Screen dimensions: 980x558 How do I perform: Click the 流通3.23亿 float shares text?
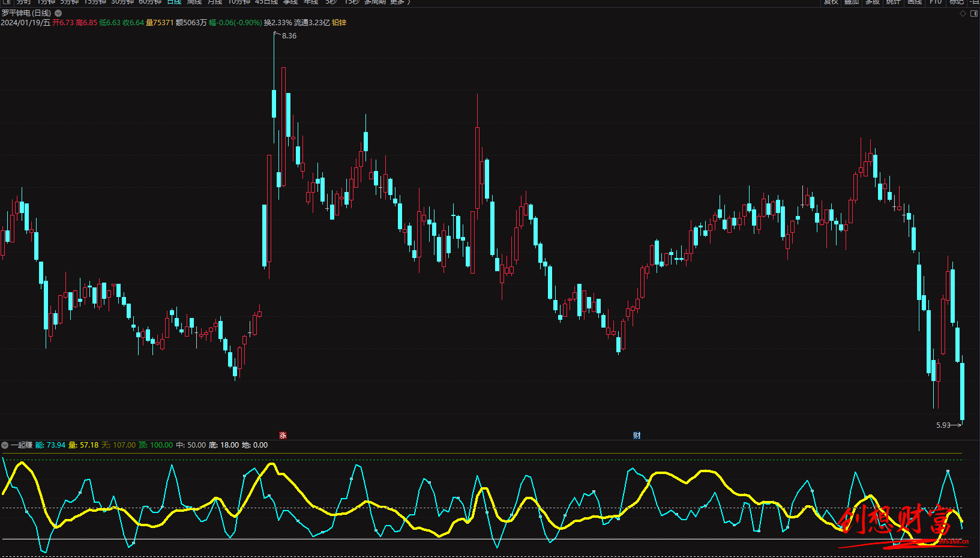click(312, 23)
